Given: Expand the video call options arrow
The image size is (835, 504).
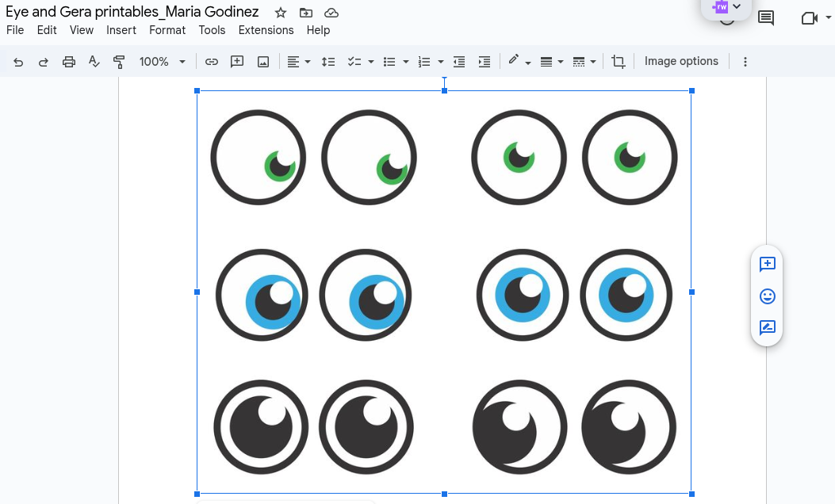Looking at the screenshot, I should (828, 18).
